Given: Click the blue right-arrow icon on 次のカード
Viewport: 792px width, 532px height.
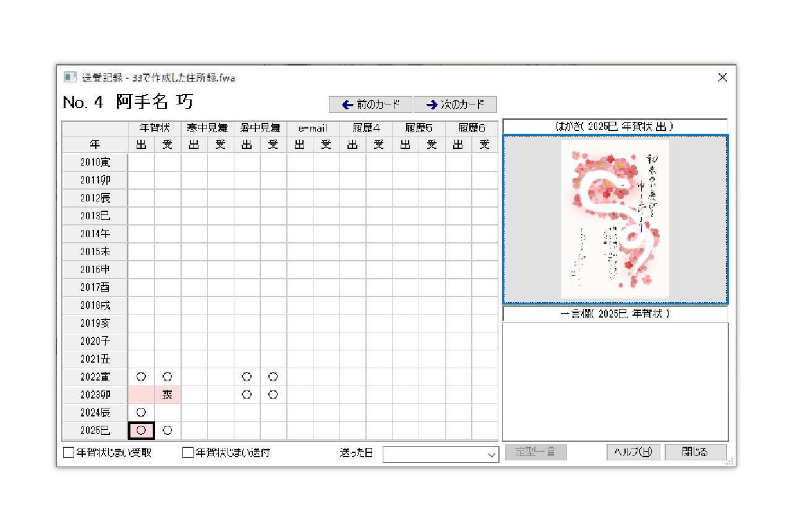Looking at the screenshot, I should click(x=430, y=104).
